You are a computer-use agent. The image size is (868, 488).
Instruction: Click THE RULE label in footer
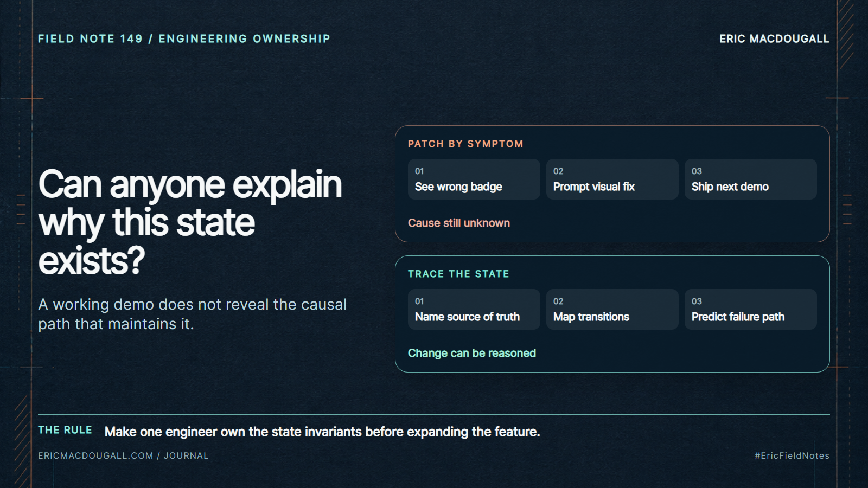pyautogui.click(x=65, y=430)
